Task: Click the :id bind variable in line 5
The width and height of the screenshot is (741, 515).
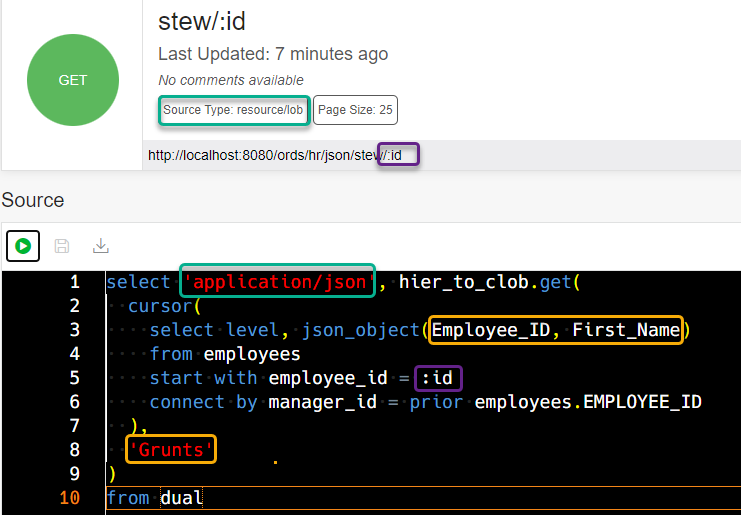Action: (x=441, y=378)
